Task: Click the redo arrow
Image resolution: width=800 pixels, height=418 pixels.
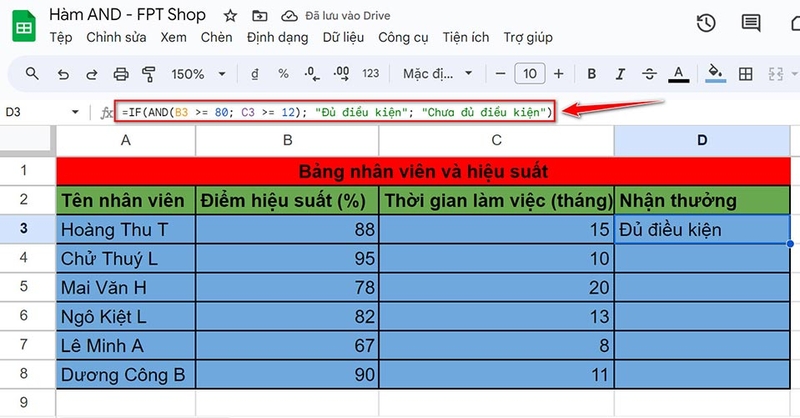Action: click(92, 75)
